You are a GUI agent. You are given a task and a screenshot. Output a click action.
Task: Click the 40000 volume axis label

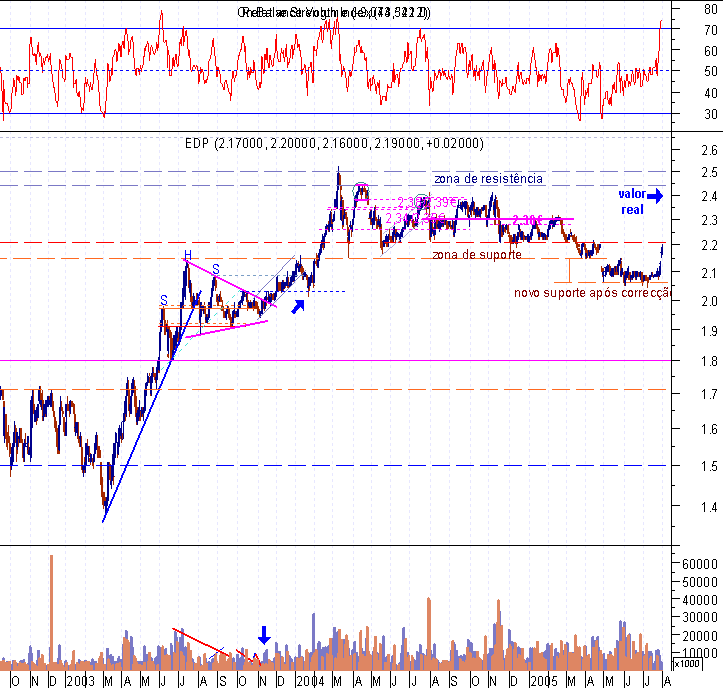coord(700,600)
